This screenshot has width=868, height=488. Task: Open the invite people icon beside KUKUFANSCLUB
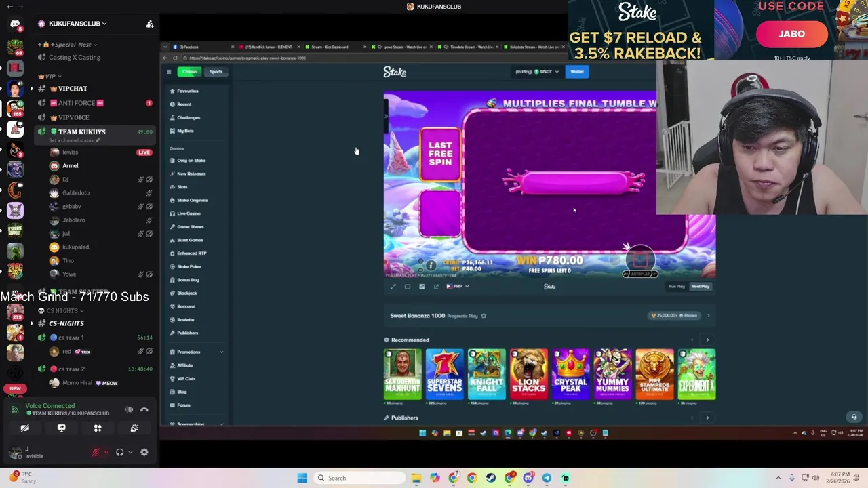(150, 24)
